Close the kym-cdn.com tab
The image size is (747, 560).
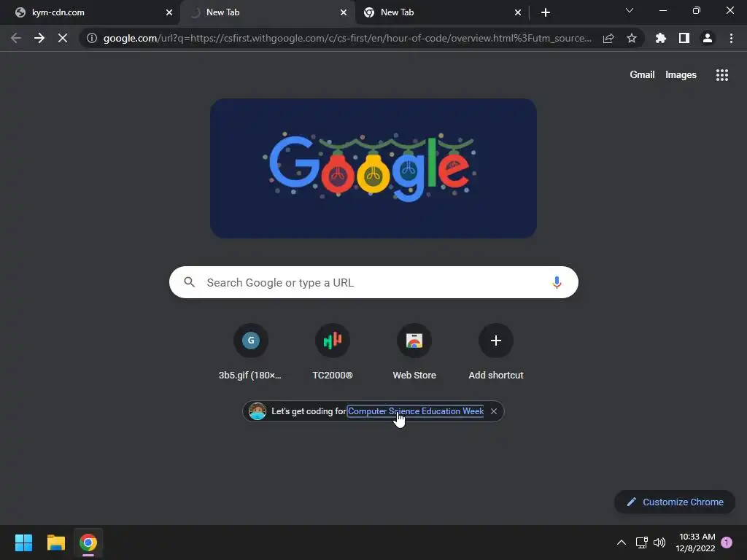169,12
